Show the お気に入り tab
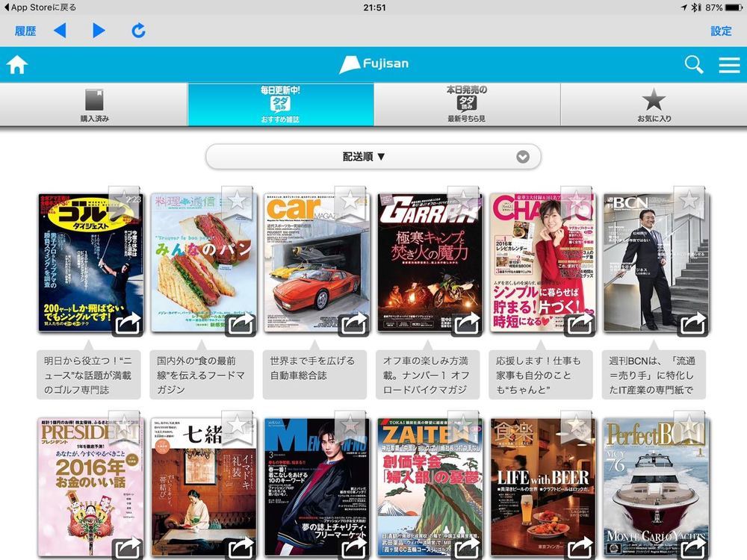Image resolution: width=747 pixels, height=560 pixels. point(654,105)
